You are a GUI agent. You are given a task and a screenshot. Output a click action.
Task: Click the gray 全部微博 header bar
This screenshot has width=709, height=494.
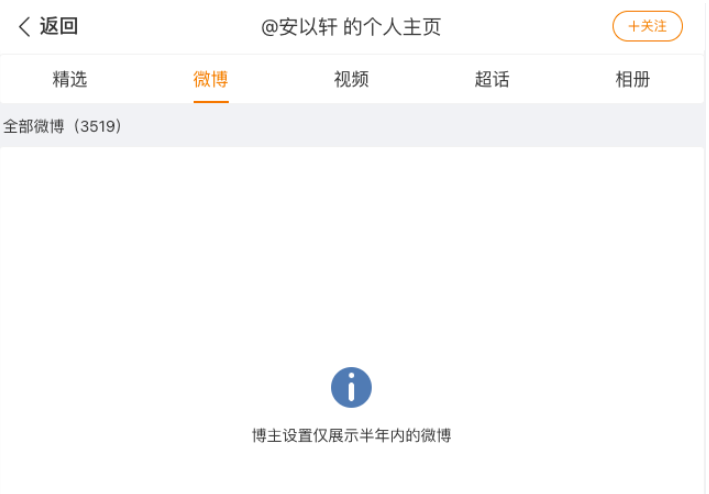click(353, 126)
